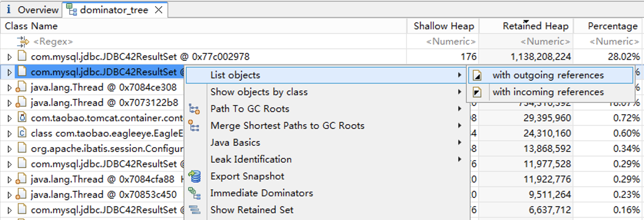
Task: Open the Java Basics submenu
Action: (235, 143)
